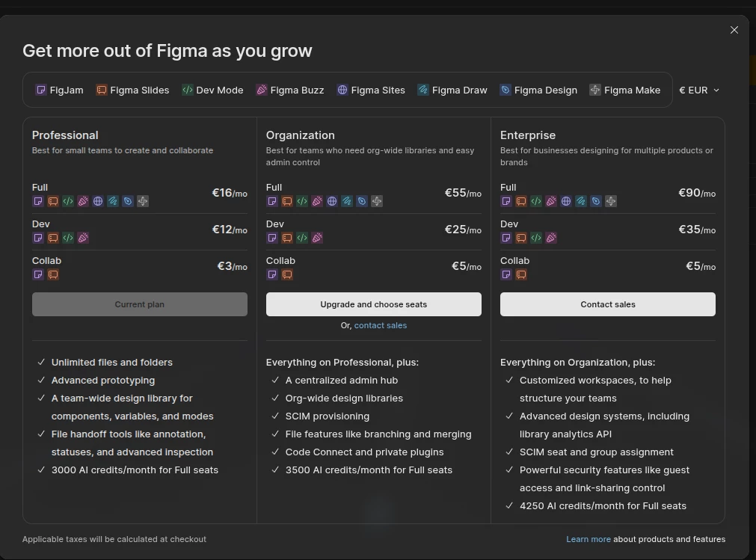Click the Figma Sites globe icon in legend
The height and width of the screenshot is (560, 756).
click(x=342, y=90)
